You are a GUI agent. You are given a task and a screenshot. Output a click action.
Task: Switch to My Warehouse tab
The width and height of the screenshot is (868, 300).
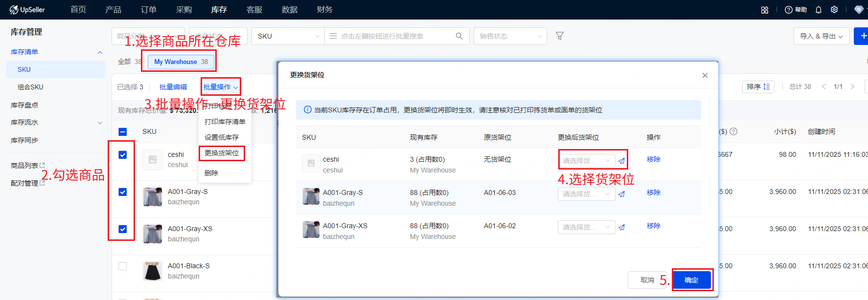pos(181,62)
